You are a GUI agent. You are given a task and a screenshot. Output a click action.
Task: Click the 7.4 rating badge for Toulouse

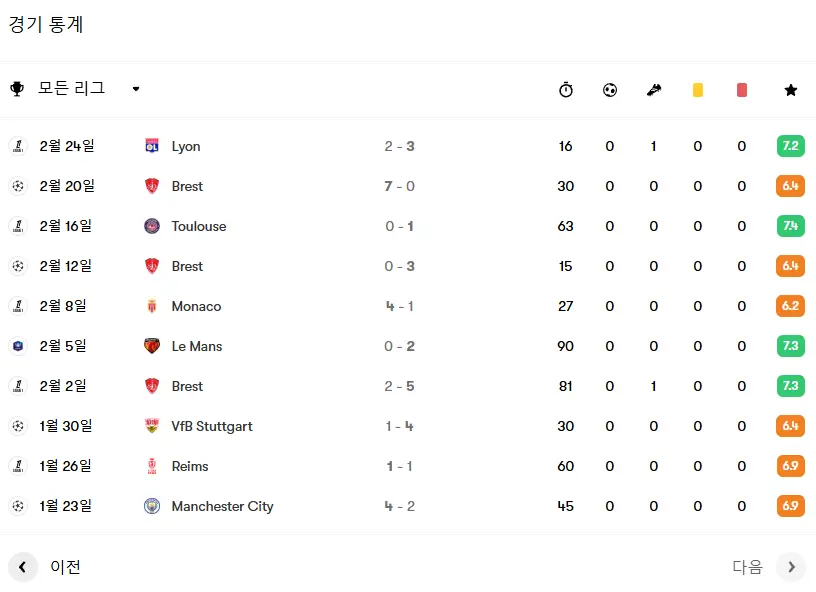[790, 226]
